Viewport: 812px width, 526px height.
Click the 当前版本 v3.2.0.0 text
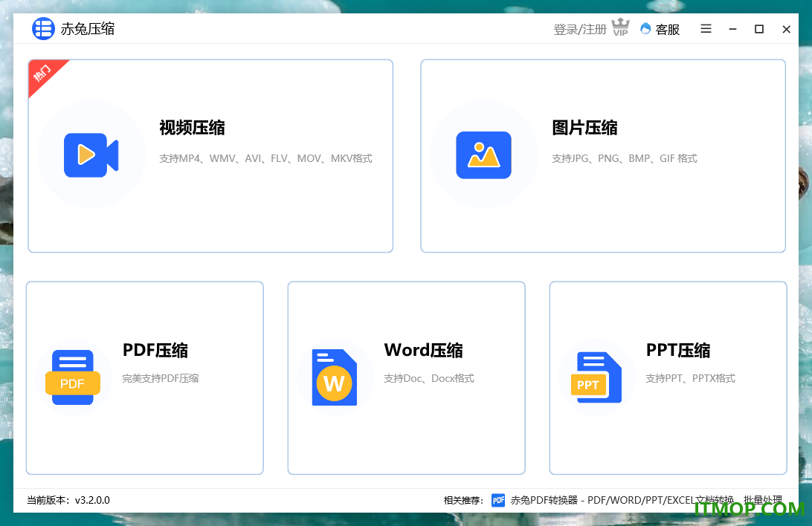[x=68, y=500]
